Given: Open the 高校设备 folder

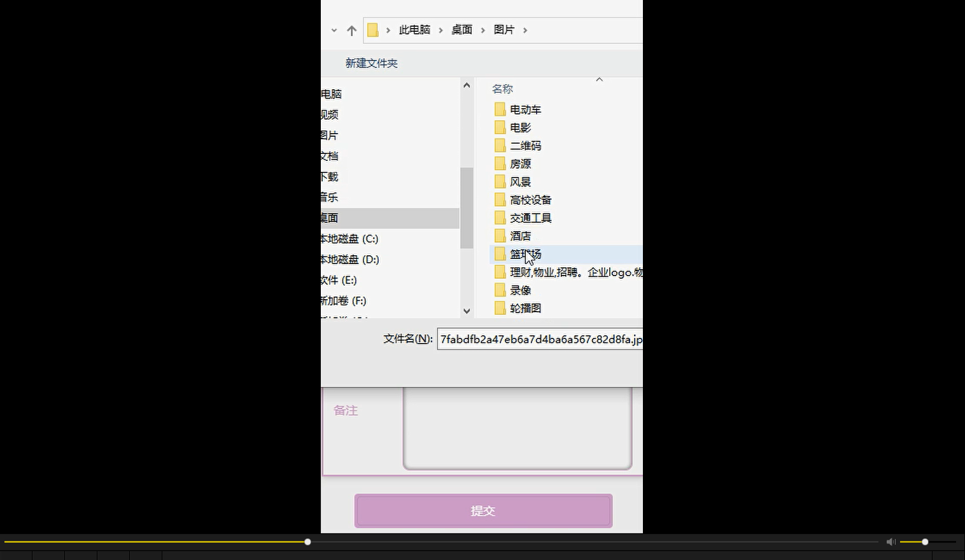Looking at the screenshot, I should [x=531, y=199].
